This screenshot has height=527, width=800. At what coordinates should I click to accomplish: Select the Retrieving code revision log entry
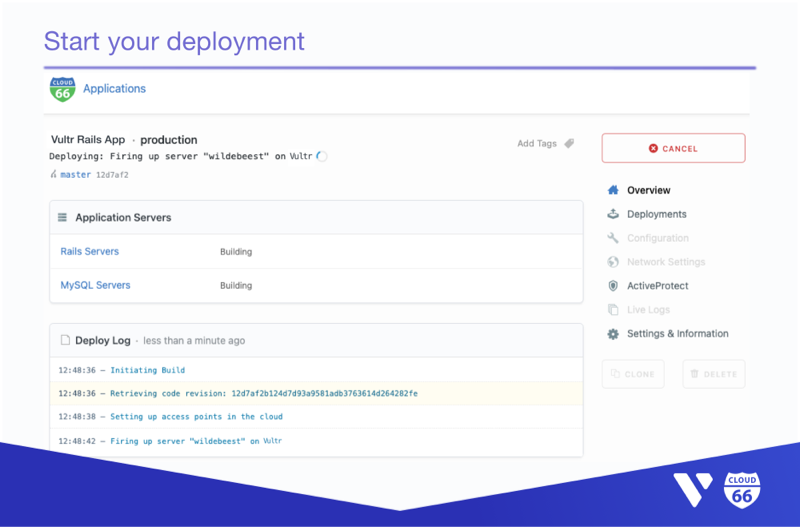click(x=316, y=393)
